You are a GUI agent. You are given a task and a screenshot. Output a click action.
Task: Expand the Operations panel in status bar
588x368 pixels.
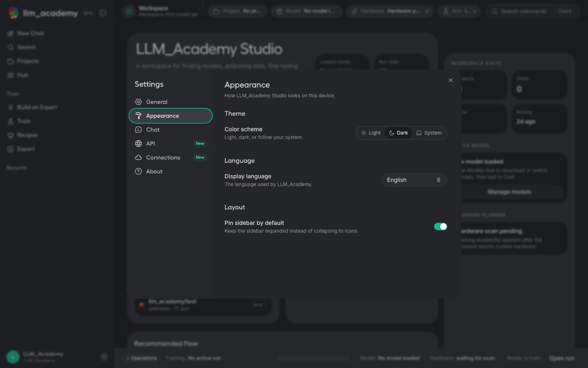(141, 358)
